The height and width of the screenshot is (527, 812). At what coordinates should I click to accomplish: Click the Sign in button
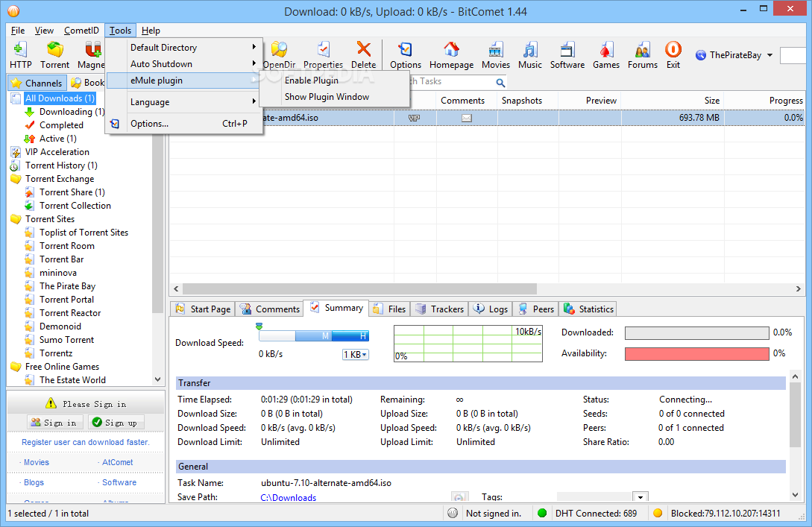pyautogui.click(x=55, y=423)
